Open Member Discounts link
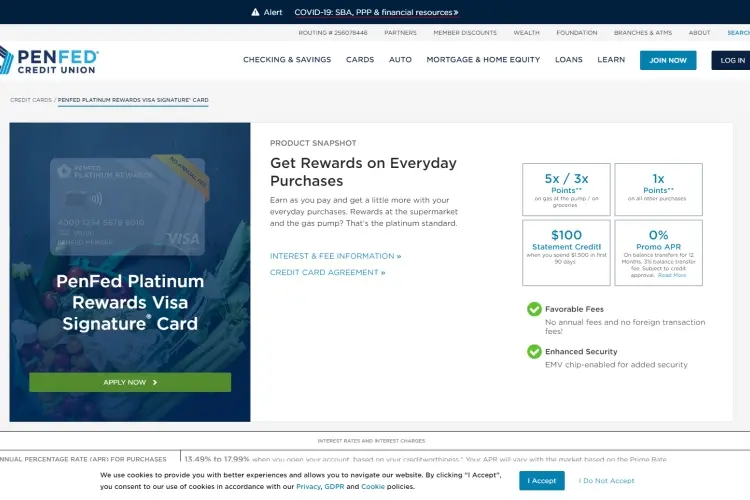 point(465,33)
